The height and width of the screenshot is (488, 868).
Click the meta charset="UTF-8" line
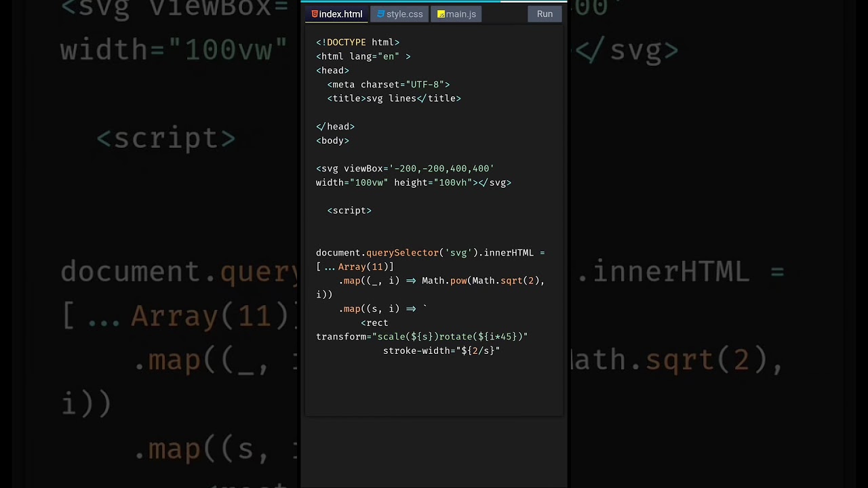point(389,85)
